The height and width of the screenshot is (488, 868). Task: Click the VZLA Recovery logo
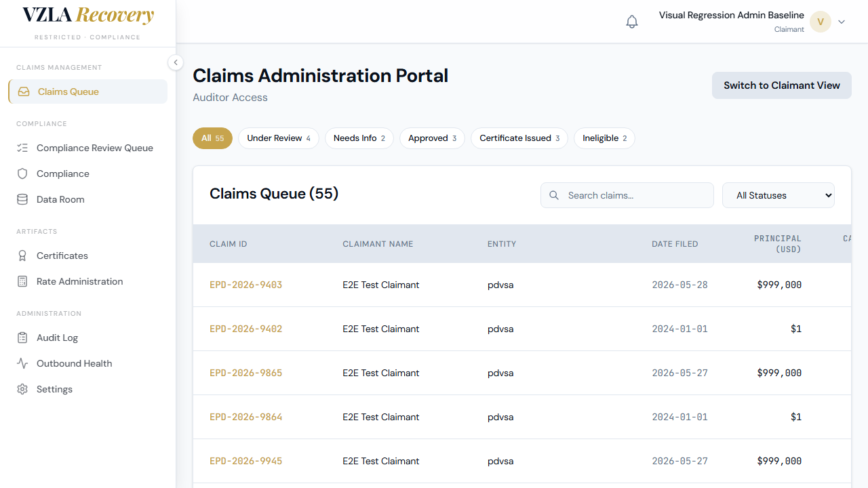[87, 16]
